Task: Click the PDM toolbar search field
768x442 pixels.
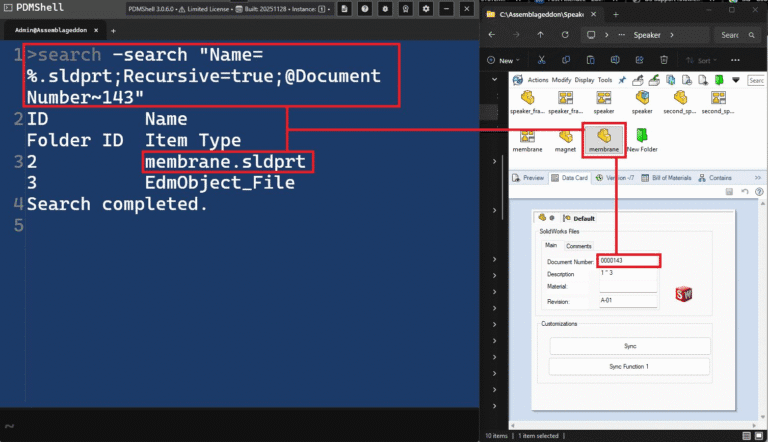Action: click(756, 80)
